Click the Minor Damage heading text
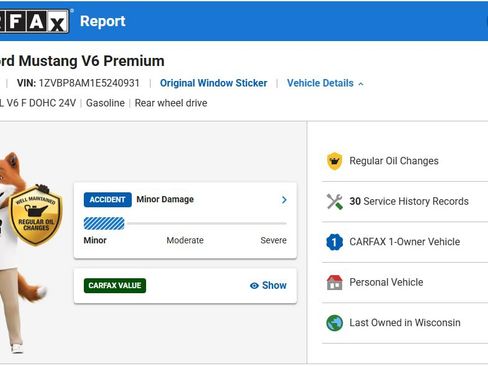488x366 pixels. click(165, 199)
